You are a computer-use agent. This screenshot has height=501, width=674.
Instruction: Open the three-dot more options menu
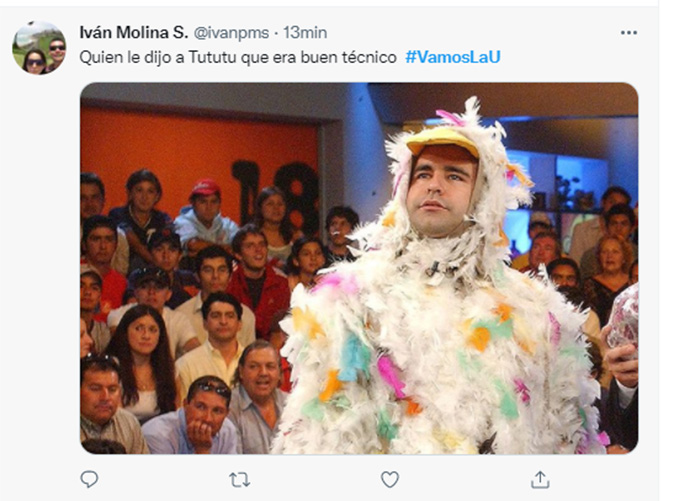pyautogui.click(x=628, y=33)
